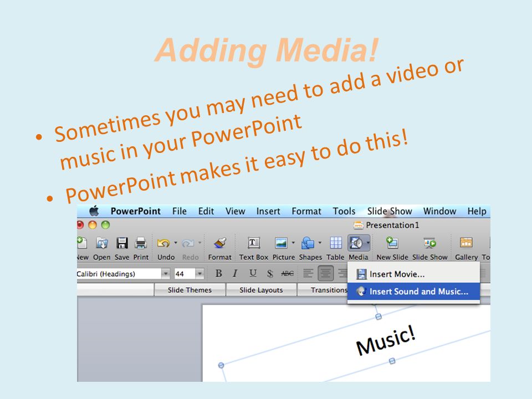Screen dimensions: 532x399
Task: Choose Insert Movie... from Media menu
Action: [x=413, y=274]
